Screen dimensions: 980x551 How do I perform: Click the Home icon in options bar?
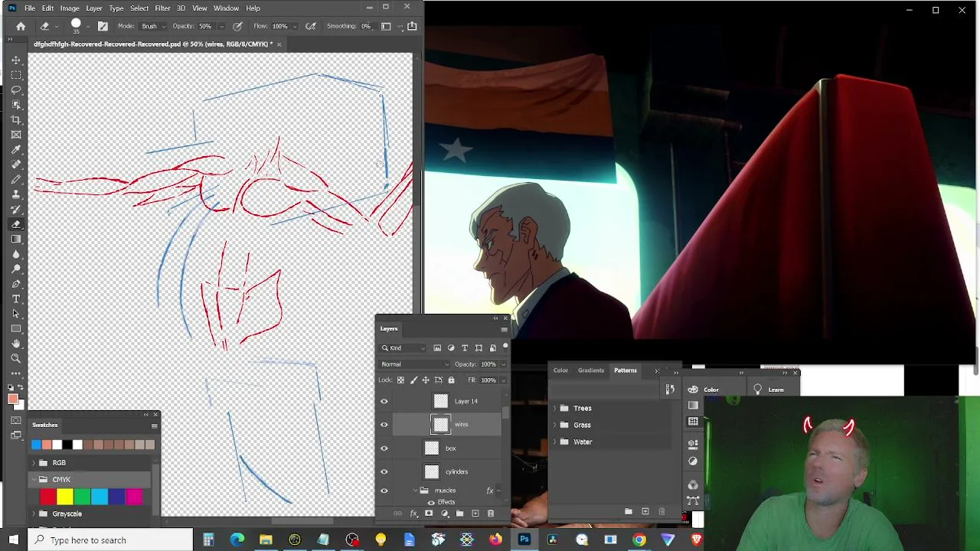pyautogui.click(x=21, y=26)
